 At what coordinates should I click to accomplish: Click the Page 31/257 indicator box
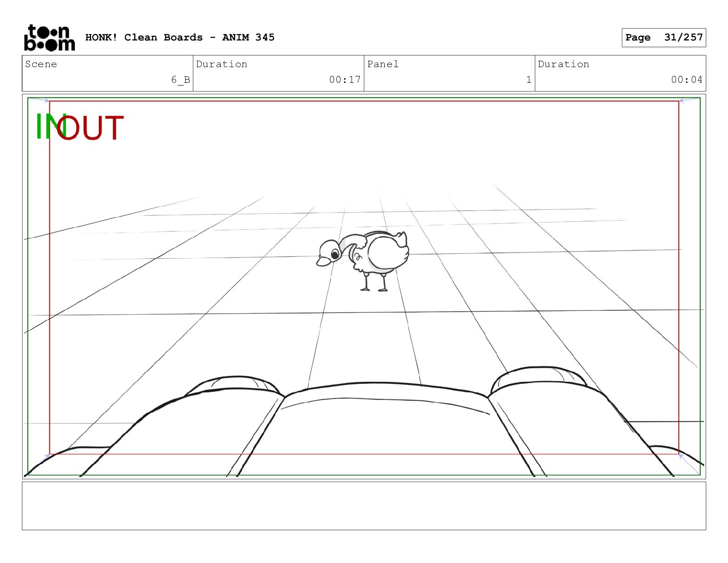coord(664,38)
